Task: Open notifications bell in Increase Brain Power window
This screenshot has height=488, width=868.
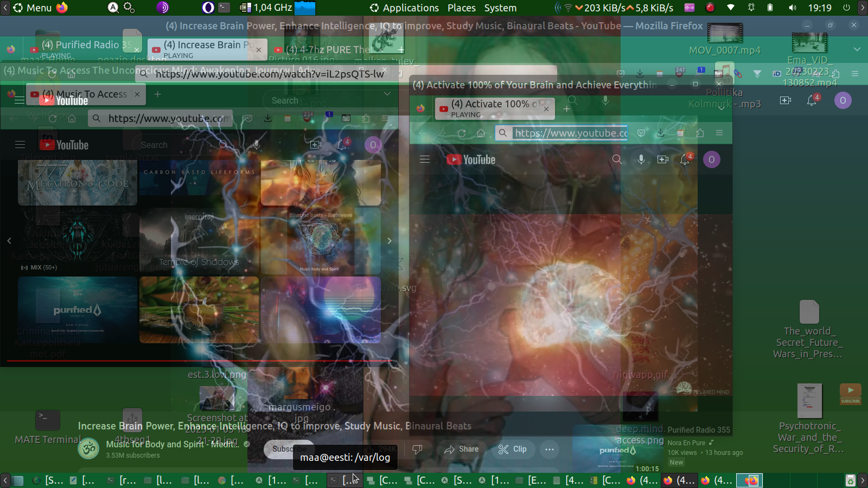Action: point(812,100)
